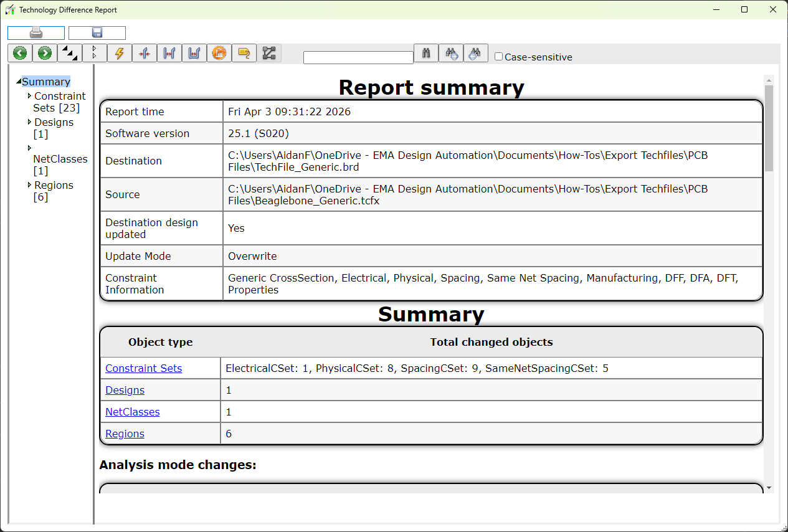Click the binoculars find button
Viewport: 788px width, 532px height.
pyautogui.click(x=426, y=54)
